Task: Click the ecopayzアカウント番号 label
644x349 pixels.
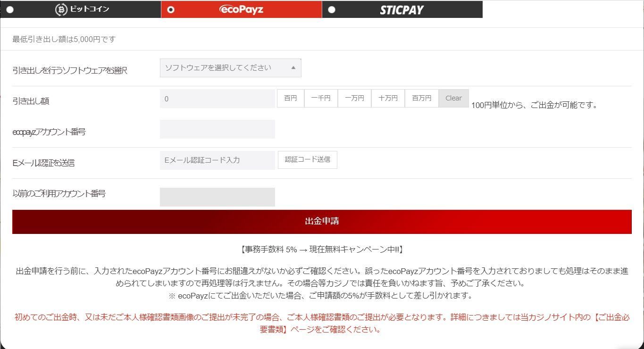Action: coord(49,132)
